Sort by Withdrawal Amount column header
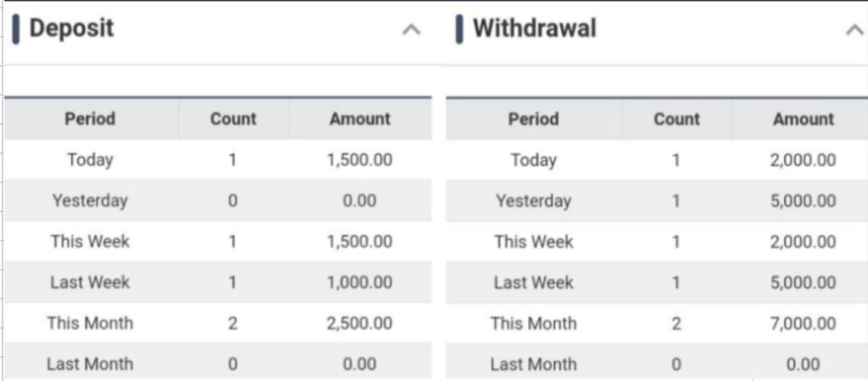 (803, 119)
